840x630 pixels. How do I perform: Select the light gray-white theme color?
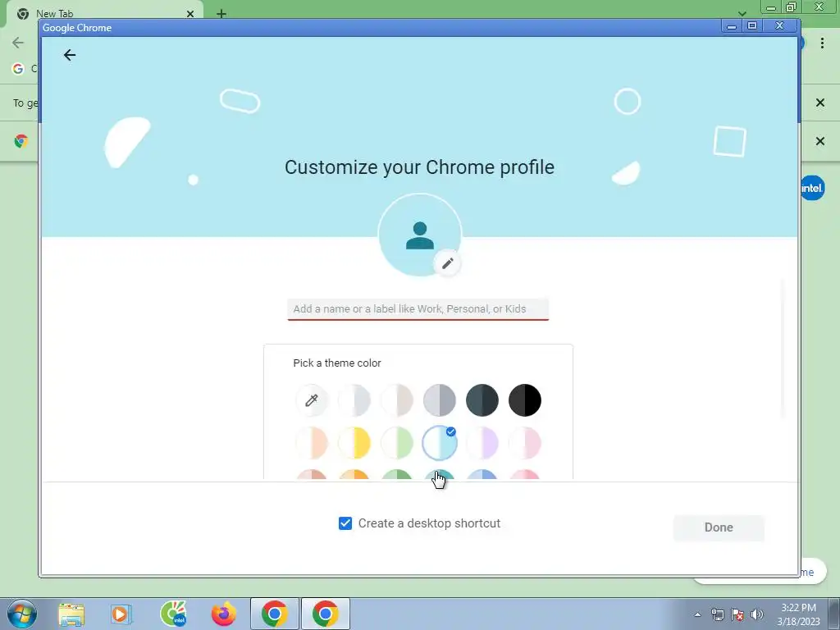click(354, 400)
